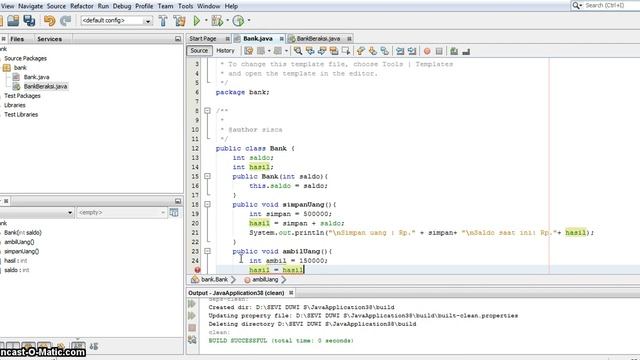The image size is (640, 360).
Task: Click the ambilUang breadcrumb
Action: 265,280
